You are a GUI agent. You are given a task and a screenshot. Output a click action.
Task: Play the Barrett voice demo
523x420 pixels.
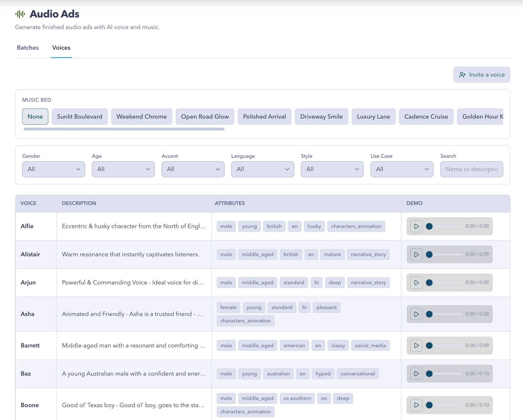coord(416,346)
